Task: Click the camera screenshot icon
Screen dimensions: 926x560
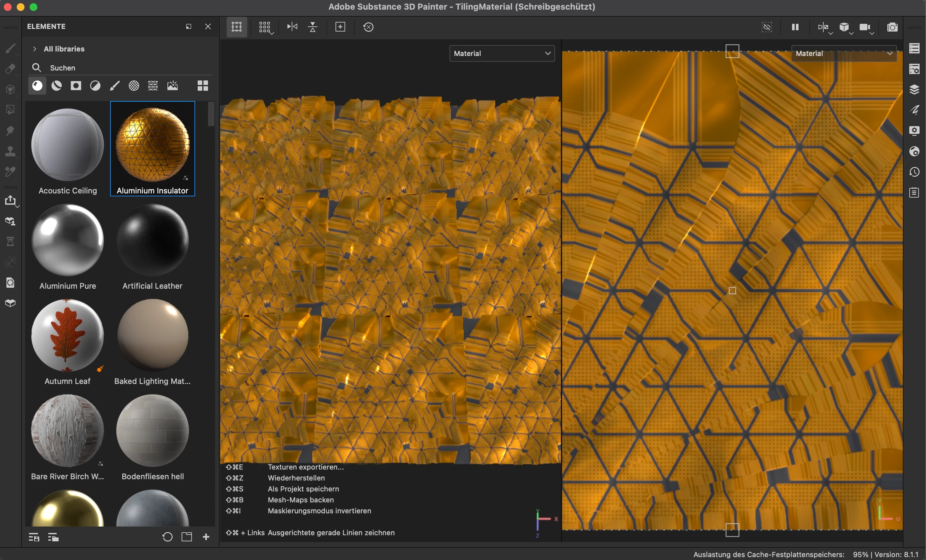Action: [x=892, y=27]
